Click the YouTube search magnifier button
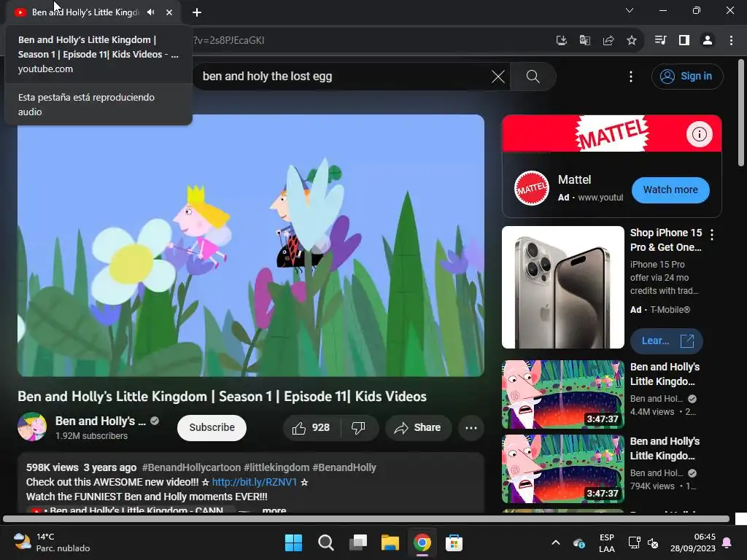Image resolution: width=747 pixels, height=560 pixels. [533, 77]
